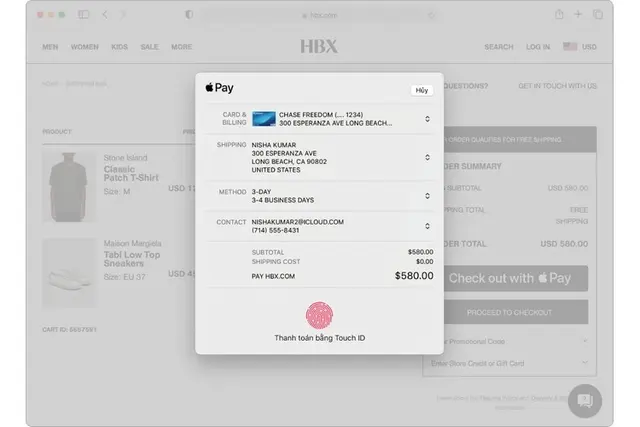Open the WOMEN menu on HBX
640x427 pixels.
[x=85, y=47]
